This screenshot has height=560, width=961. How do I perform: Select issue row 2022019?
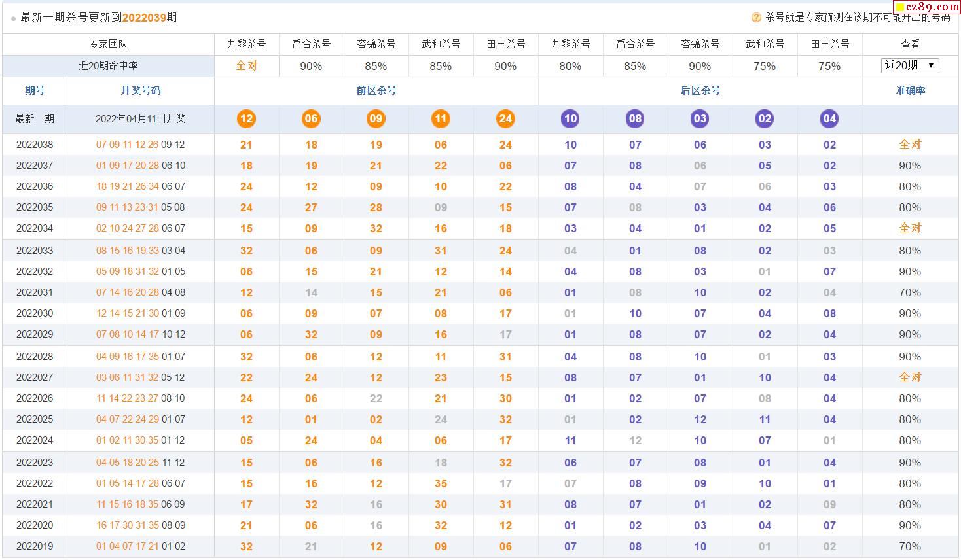point(480,546)
